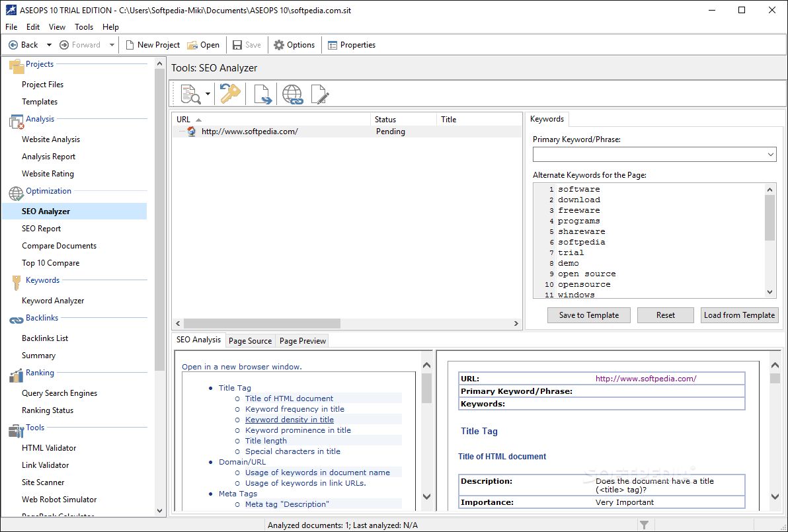
Task: Open HTML Validator in the sidebar
Action: tap(49, 447)
